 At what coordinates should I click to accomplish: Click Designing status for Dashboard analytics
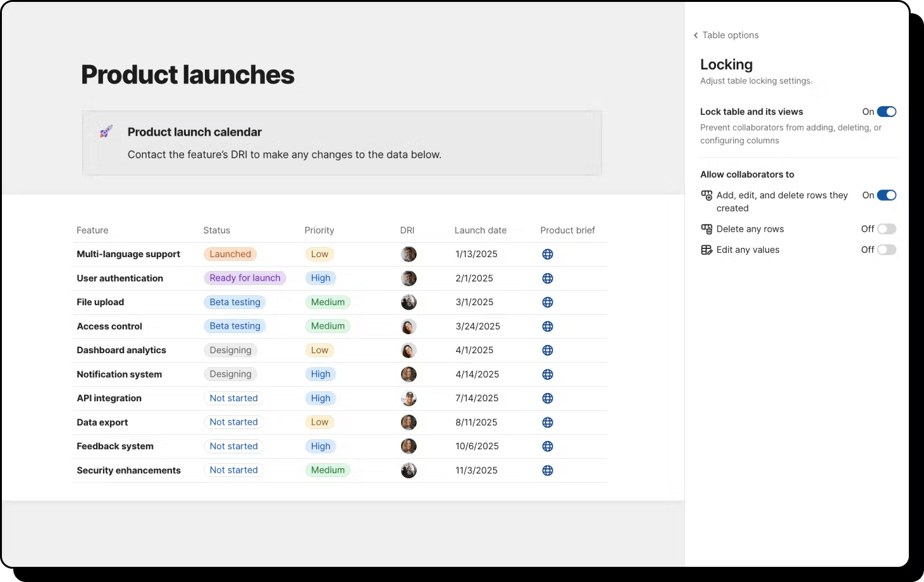(230, 350)
